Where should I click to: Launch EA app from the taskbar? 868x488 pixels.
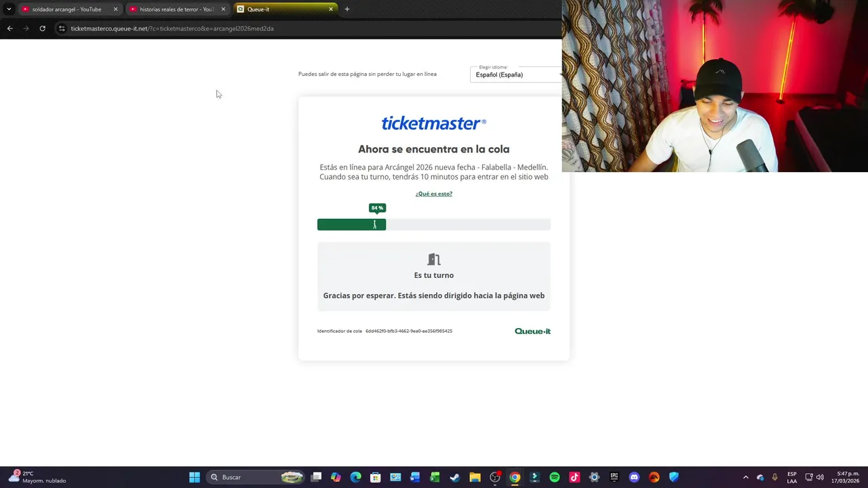[654, 477]
